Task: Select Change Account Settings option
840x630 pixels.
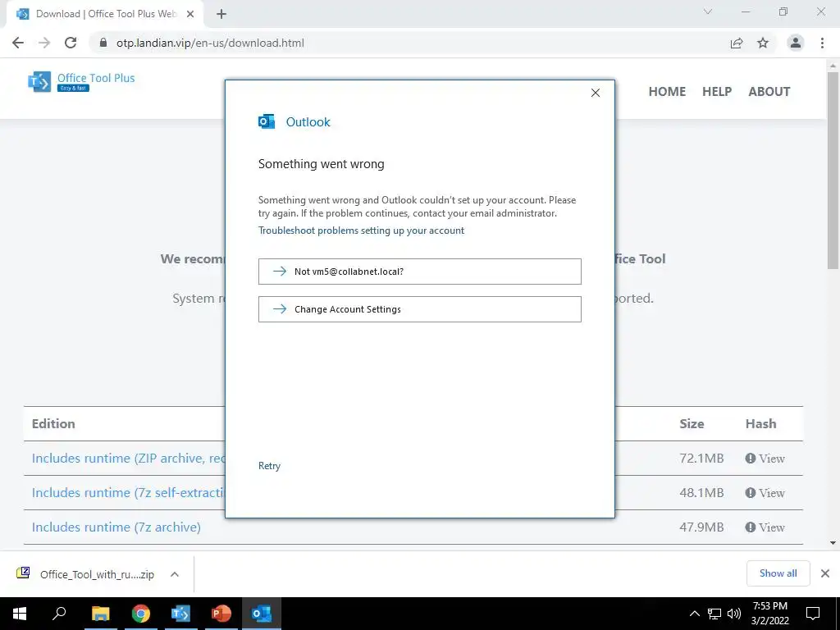Action: click(x=419, y=309)
